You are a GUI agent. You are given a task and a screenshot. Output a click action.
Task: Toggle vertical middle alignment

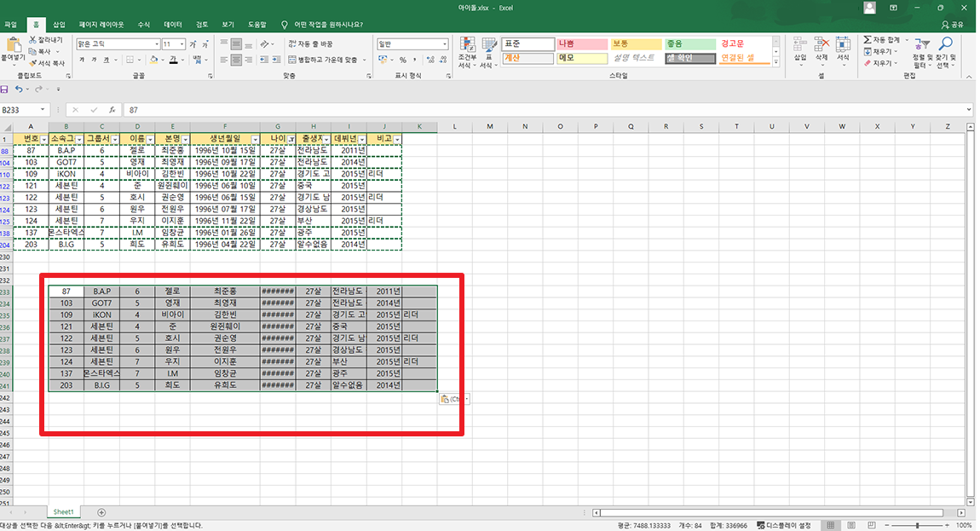(x=236, y=43)
